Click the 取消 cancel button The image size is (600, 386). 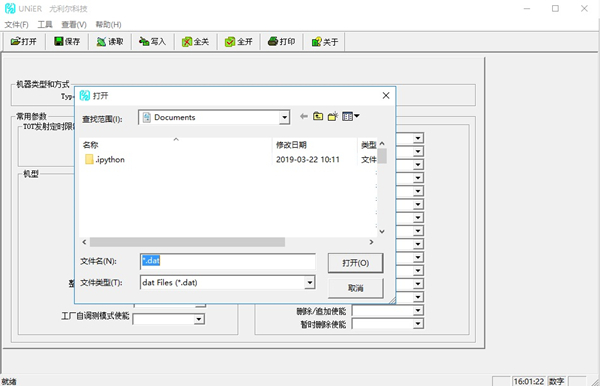click(355, 288)
